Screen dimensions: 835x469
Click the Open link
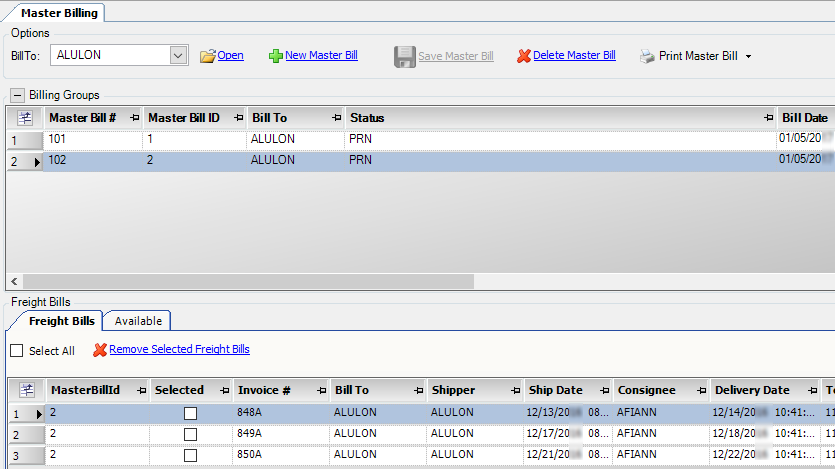(x=231, y=55)
